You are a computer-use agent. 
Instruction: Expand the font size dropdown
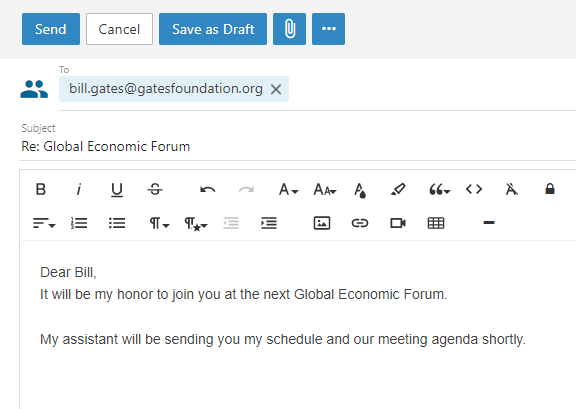pyautogui.click(x=325, y=190)
